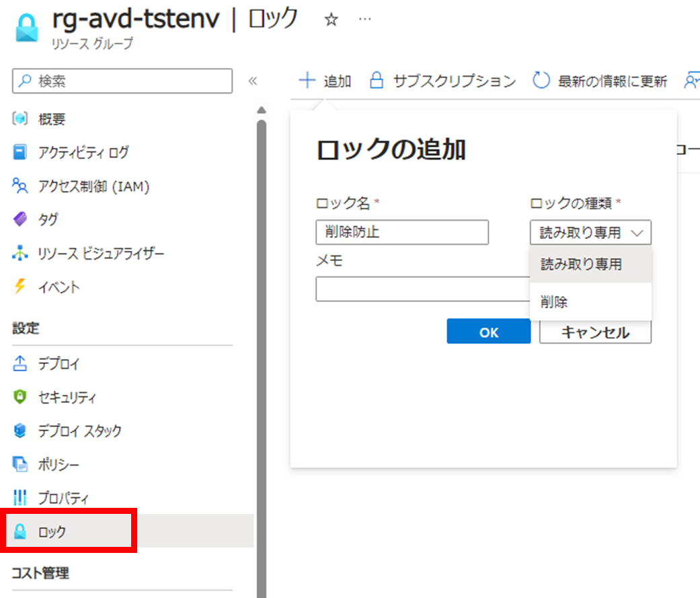The width and height of the screenshot is (700, 598).
Task: Open the デプロイ sidebar item
Action: pos(59,364)
